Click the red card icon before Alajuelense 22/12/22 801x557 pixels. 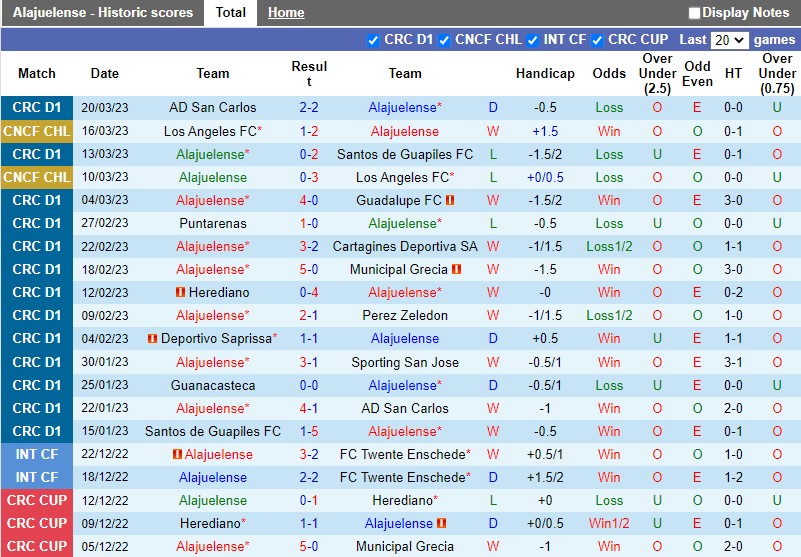click(x=177, y=454)
